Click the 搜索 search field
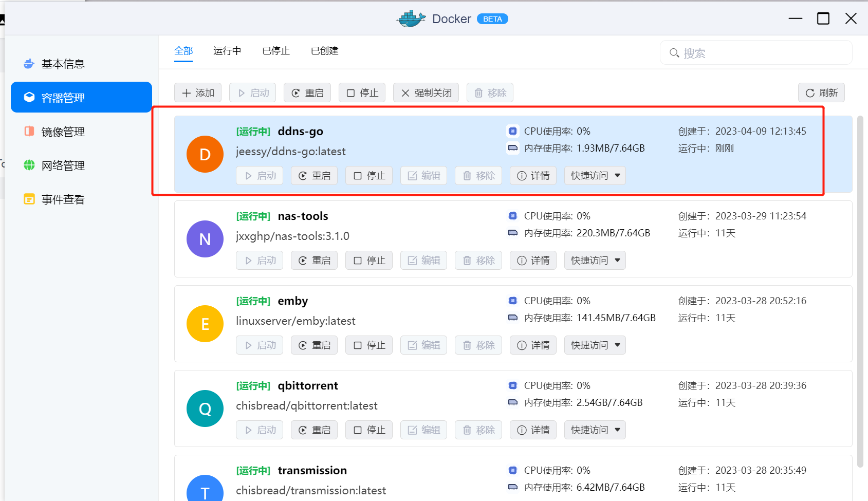The width and height of the screenshot is (868, 501). (x=756, y=53)
